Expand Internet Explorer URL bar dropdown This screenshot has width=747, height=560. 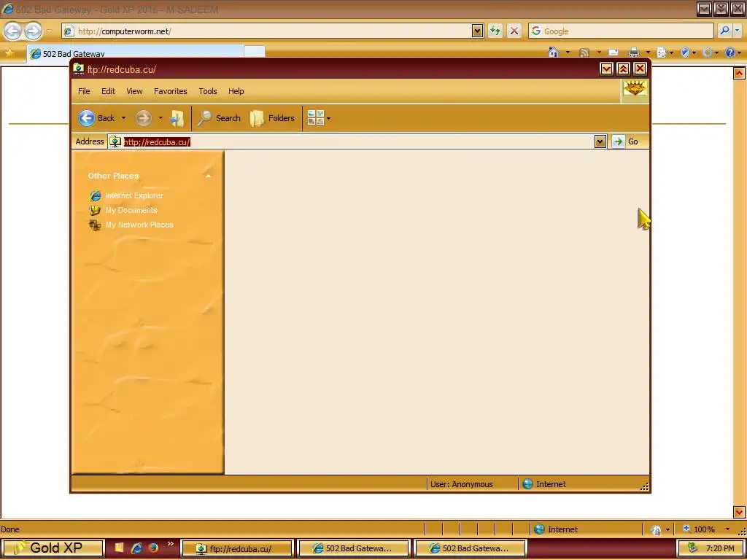[478, 31]
